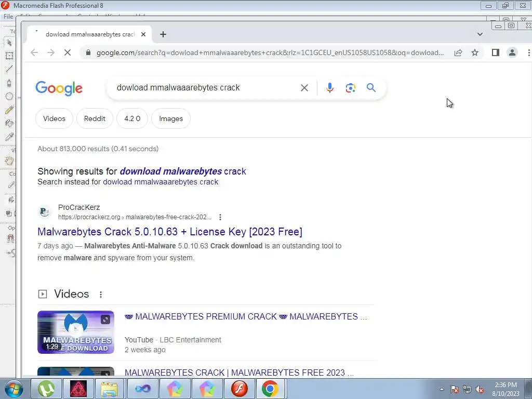The height and width of the screenshot is (399, 532).
Task: Open ProCracKerz result options menu
Action: coord(220,217)
